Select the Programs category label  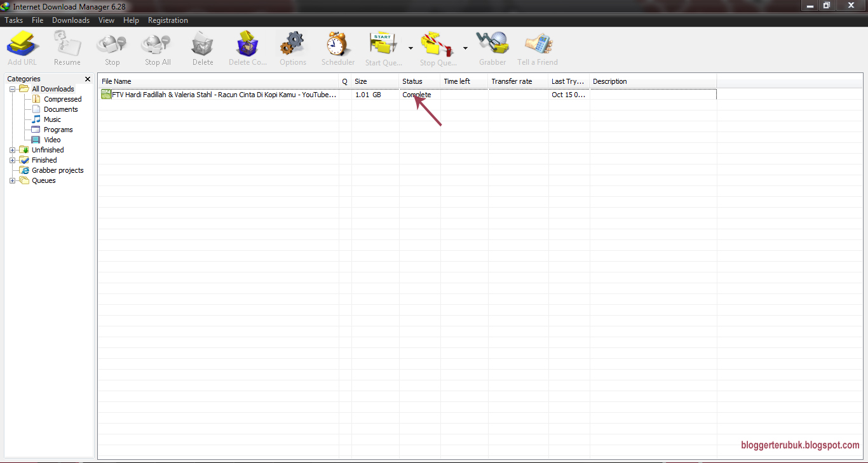58,130
